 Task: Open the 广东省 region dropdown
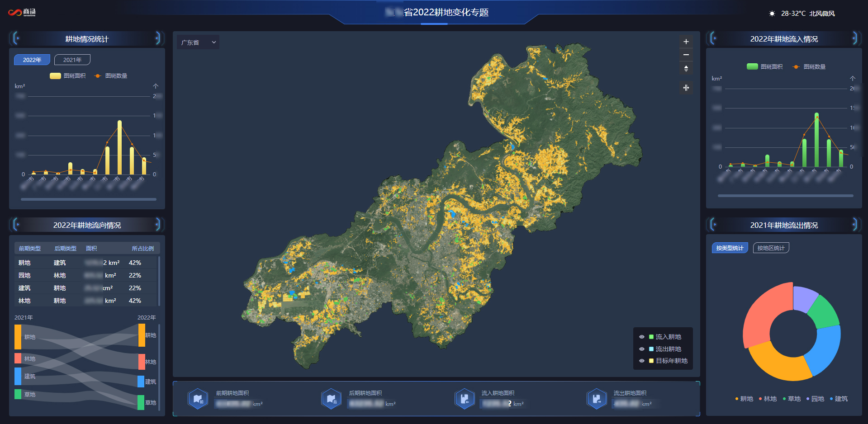tap(198, 42)
